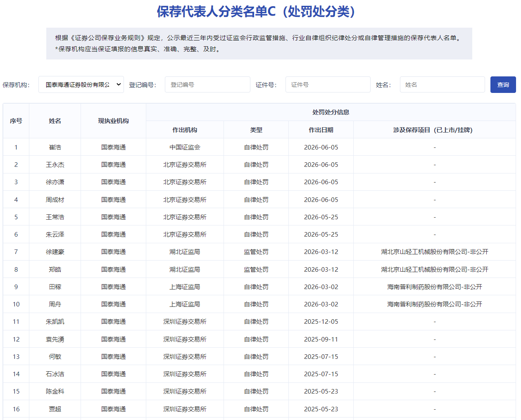Image resolution: width=521 pixels, height=420 pixels.
Task: Click date 2026-03-02 in 周舟's row
Action: (x=321, y=304)
